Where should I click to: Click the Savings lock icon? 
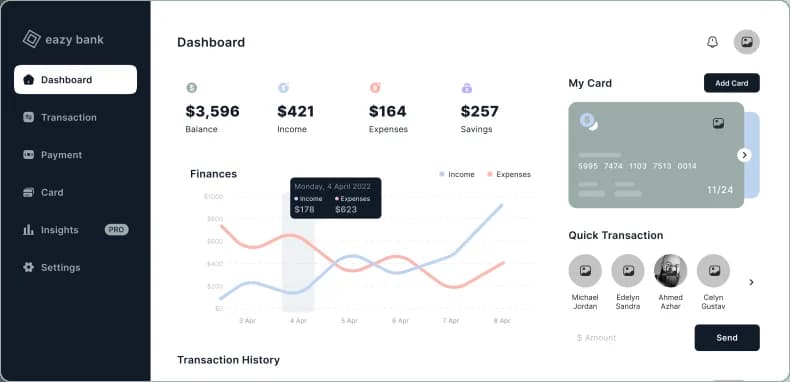pos(467,88)
